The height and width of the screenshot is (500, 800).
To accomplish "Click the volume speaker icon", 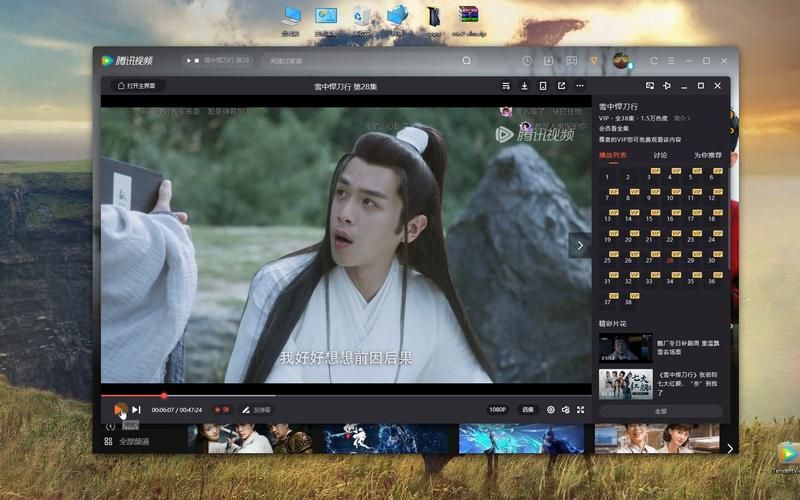I will (565, 410).
